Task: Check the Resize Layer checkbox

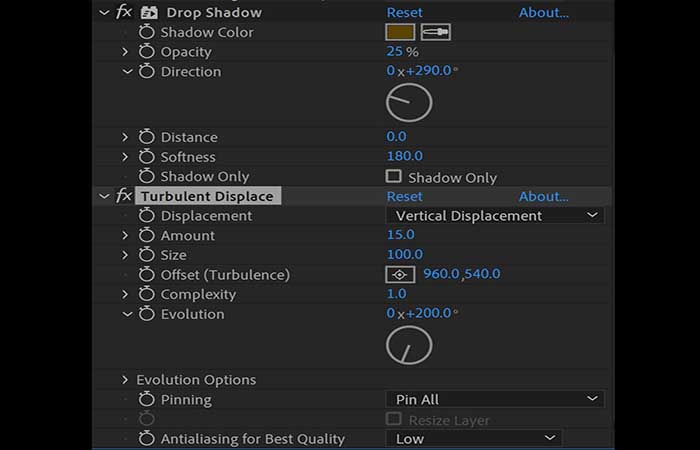Action: point(393,419)
